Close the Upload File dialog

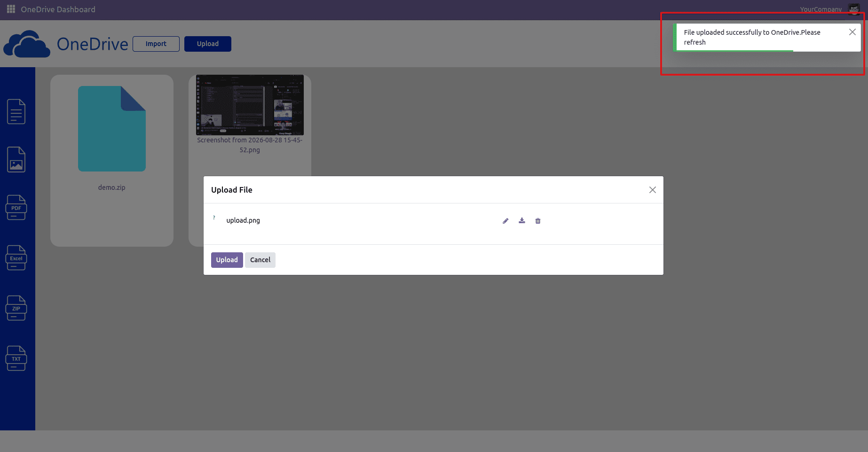pyautogui.click(x=653, y=190)
